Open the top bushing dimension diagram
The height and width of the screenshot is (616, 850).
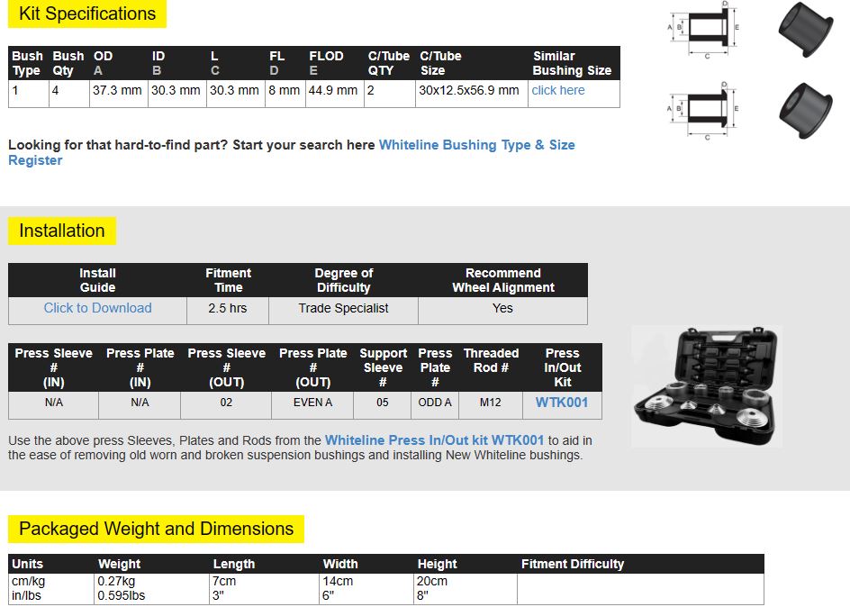[x=704, y=31]
